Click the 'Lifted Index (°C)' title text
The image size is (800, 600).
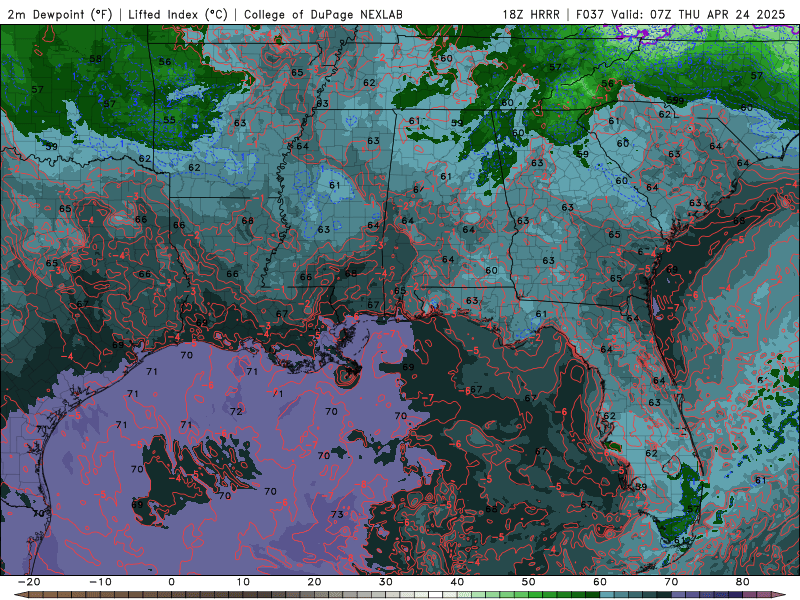[x=178, y=14]
